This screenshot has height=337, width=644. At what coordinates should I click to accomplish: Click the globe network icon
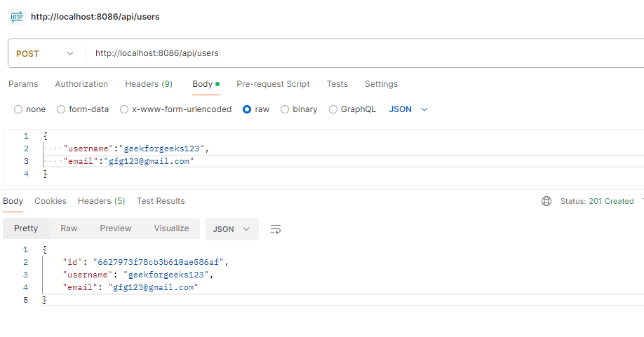[546, 201]
